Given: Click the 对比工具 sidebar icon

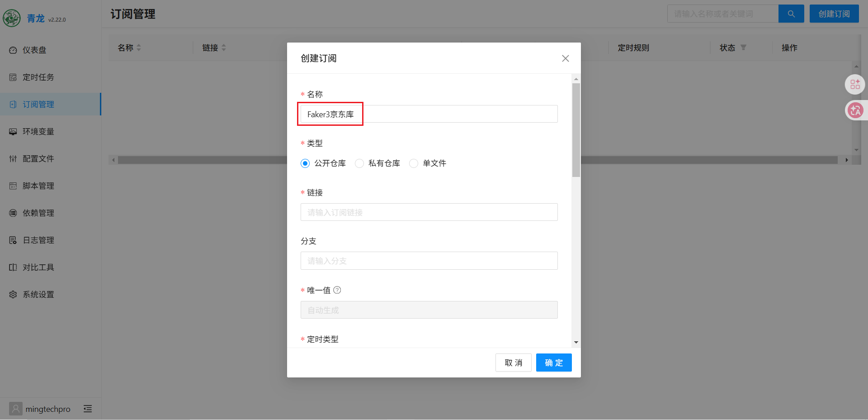Looking at the screenshot, I should pyautogui.click(x=13, y=267).
